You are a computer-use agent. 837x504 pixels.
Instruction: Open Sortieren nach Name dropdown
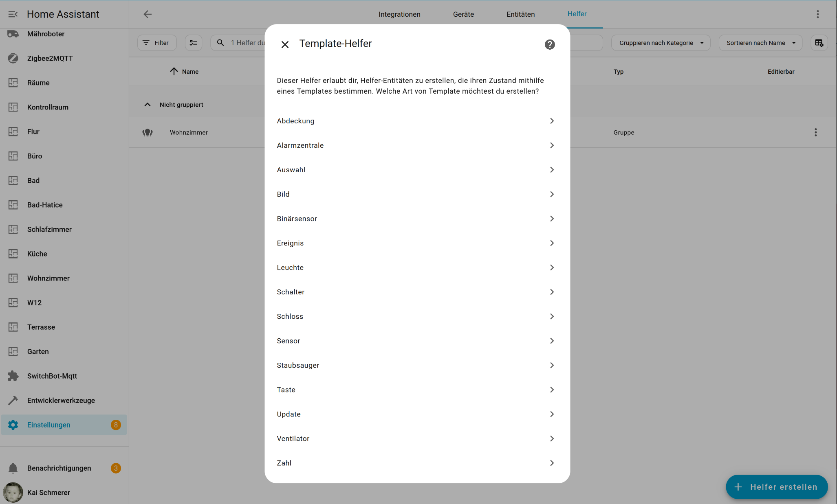coord(760,43)
